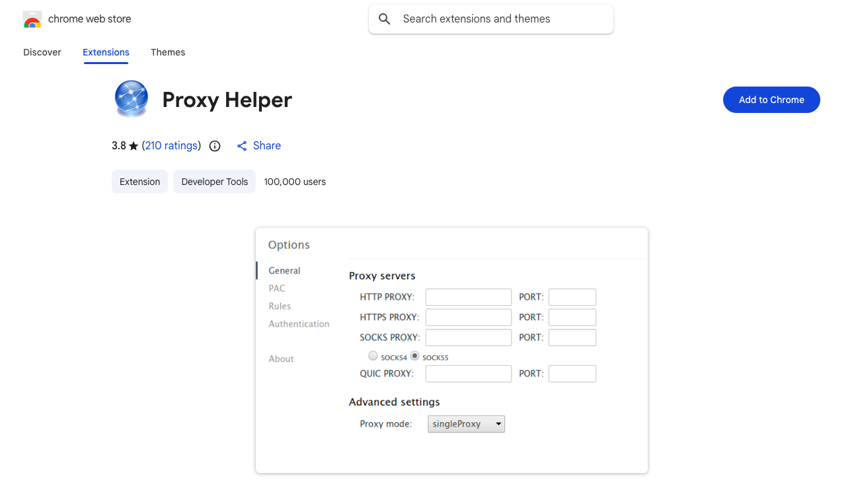Viewport: 856px width, 504px height.
Task: Switch to the Themes tab
Action: coord(168,52)
